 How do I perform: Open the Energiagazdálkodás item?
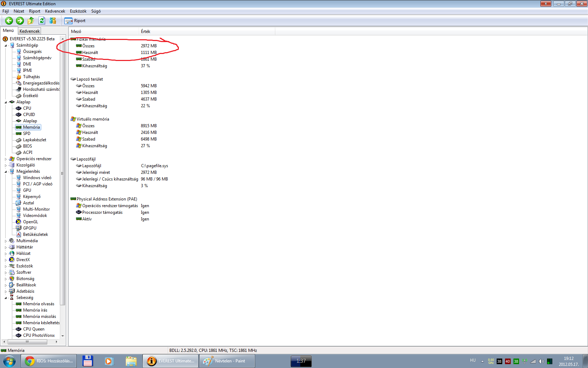pyautogui.click(x=41, y=83)
